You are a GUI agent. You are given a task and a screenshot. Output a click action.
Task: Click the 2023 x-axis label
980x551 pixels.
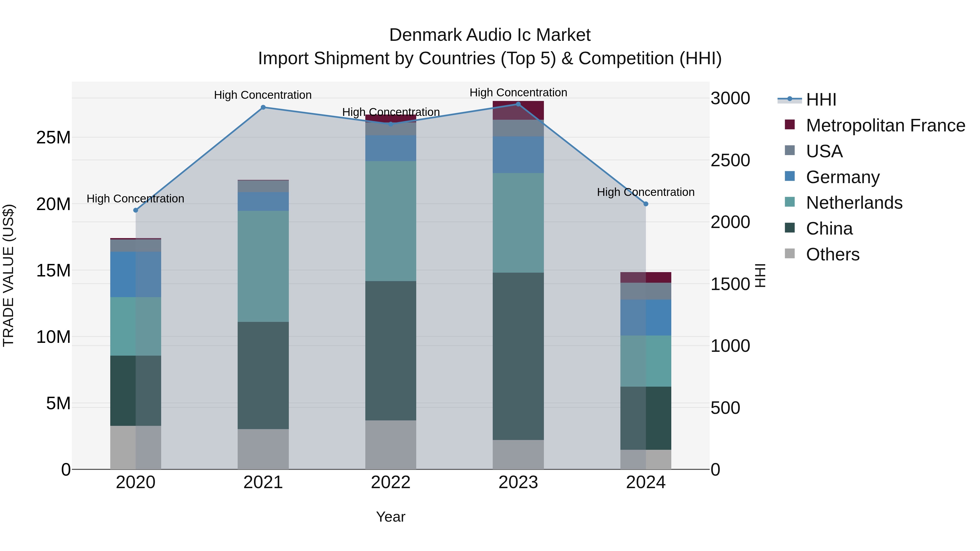click(518, 482)
